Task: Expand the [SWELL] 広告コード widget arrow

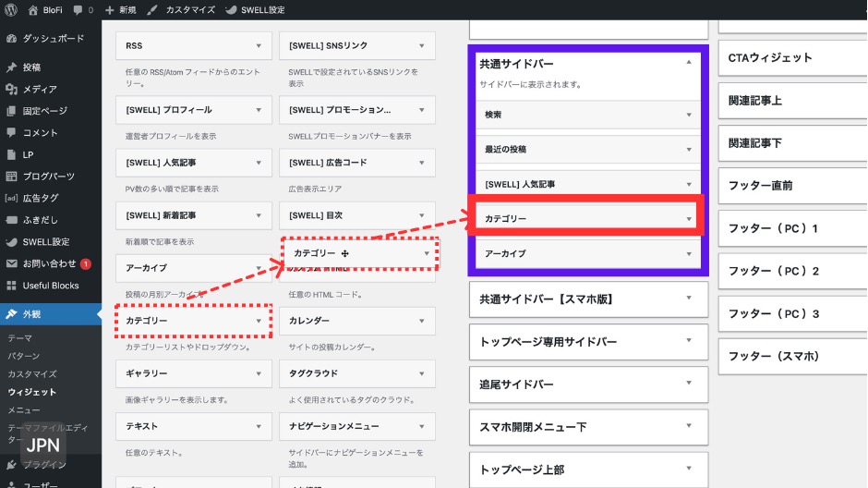Action: [422, 163]
